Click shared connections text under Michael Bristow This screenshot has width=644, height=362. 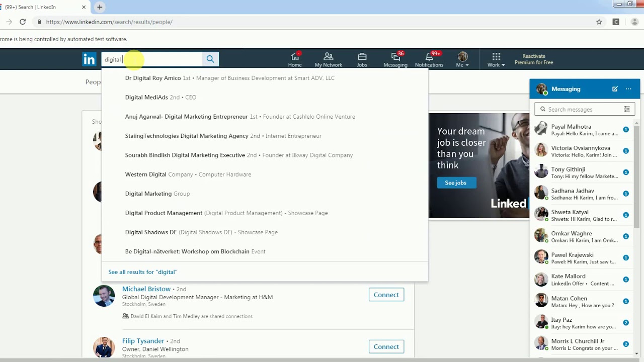tap(192, 316)
